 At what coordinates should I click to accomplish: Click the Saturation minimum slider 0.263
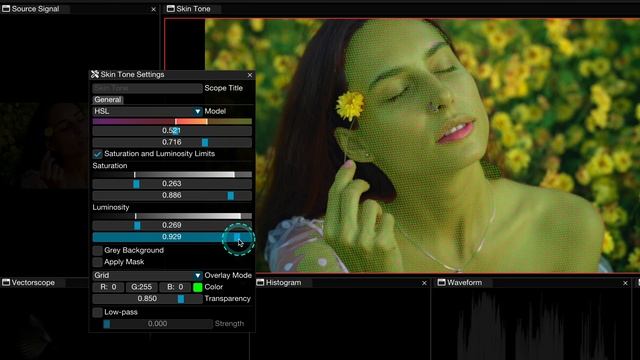(172, 184)
